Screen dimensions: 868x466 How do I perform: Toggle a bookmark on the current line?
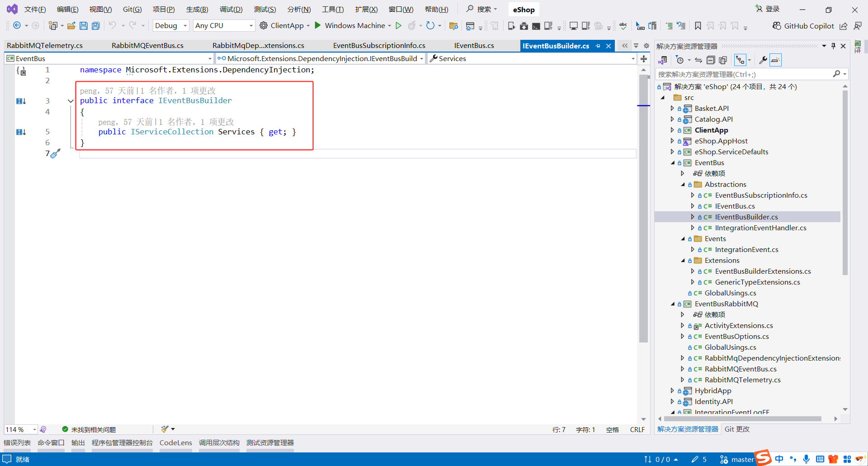[698, 26]
